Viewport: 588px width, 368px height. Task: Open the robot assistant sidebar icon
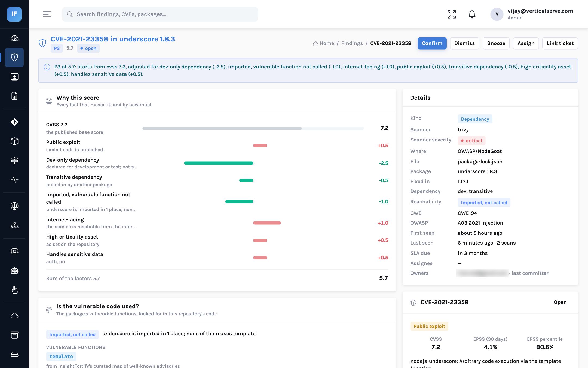(x=14, y=270)
